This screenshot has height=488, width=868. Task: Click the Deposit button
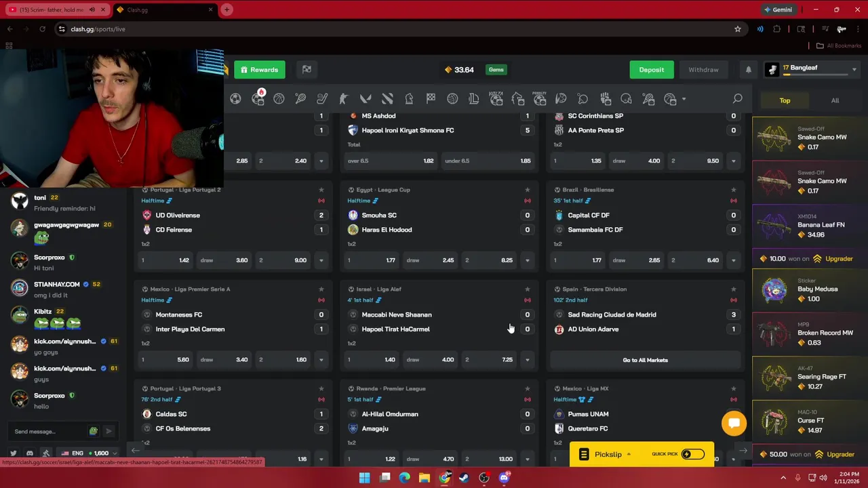(651, 70)
